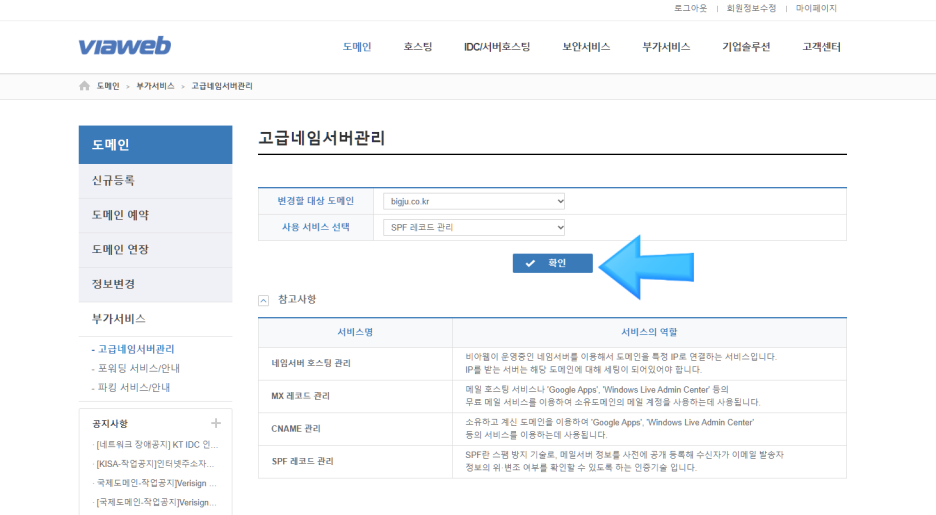Screen dimensions: 936x515
Task: Click 도메인 in the breadcrumb
Action: point(108,86)
